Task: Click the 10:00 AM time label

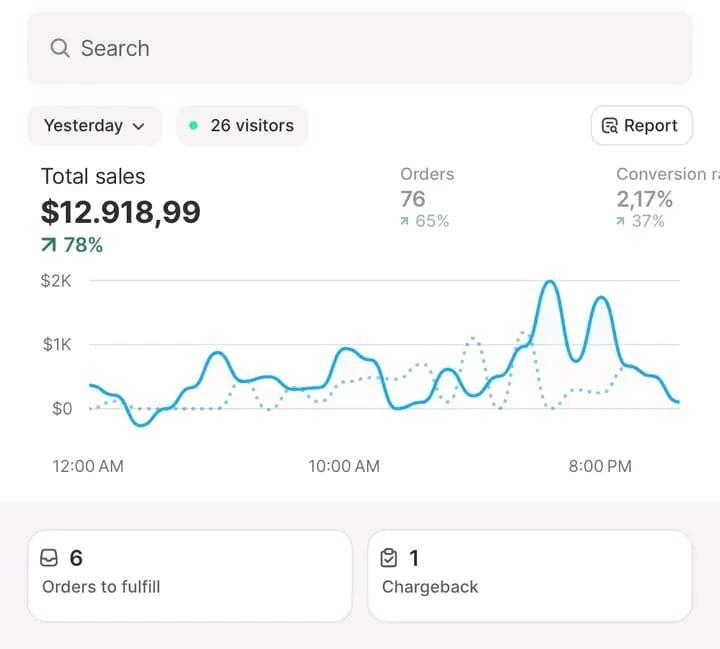Action: coord(344,466)
